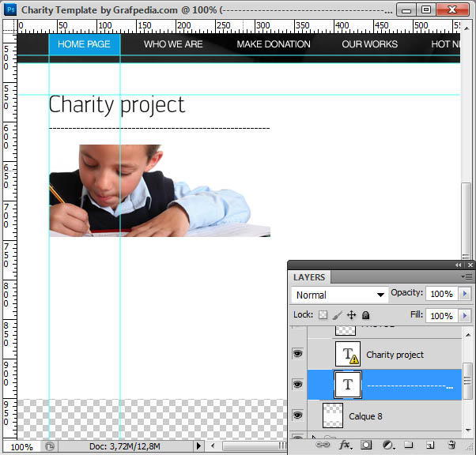The image size is (476, 455).
Task: Click canvas horizontal scroll left arrow
Action: (x=213, y=446)
